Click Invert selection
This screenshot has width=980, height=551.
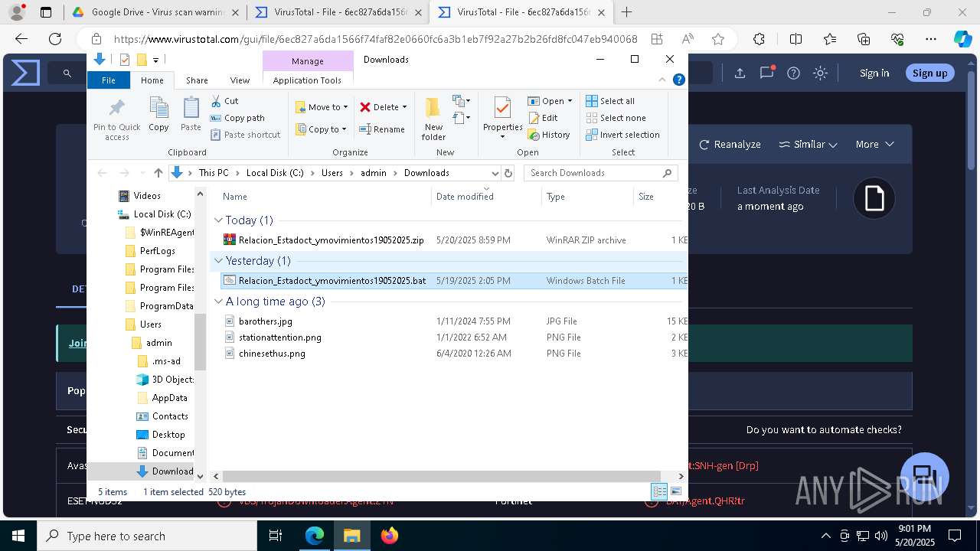(x=622, y=135)
